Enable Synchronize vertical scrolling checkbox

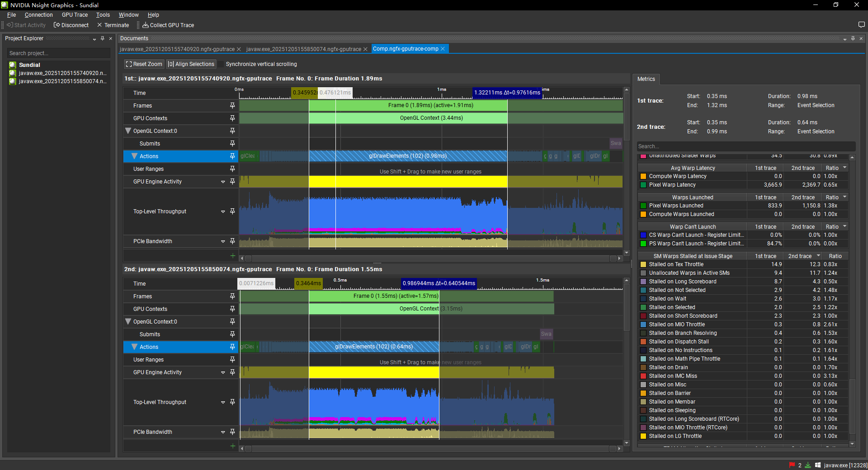tap(222, 64)
